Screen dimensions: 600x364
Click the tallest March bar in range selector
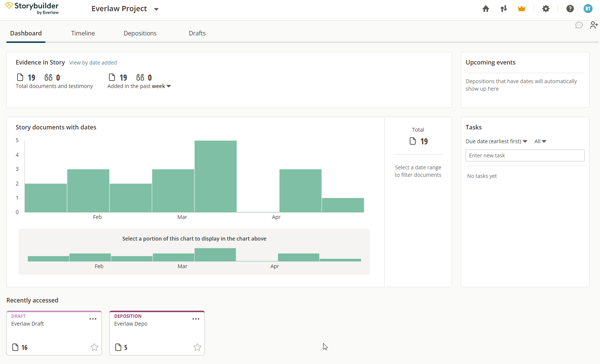tap(215, 255)
